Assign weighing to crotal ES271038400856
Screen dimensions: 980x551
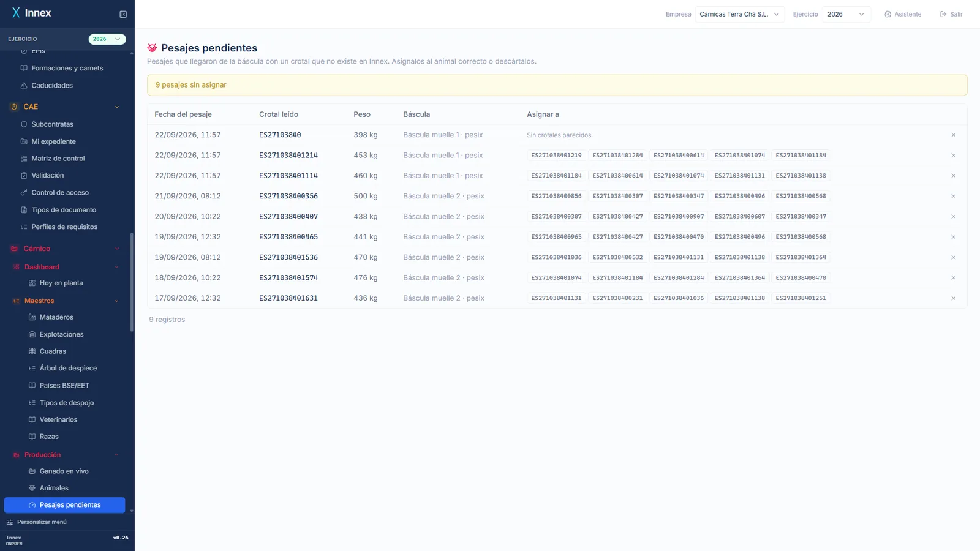coord(556,196)
